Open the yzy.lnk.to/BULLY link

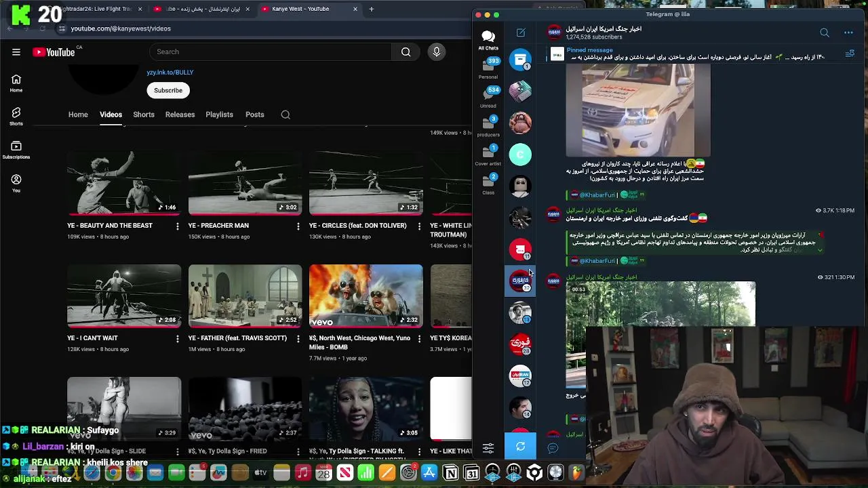click(170, 72)
